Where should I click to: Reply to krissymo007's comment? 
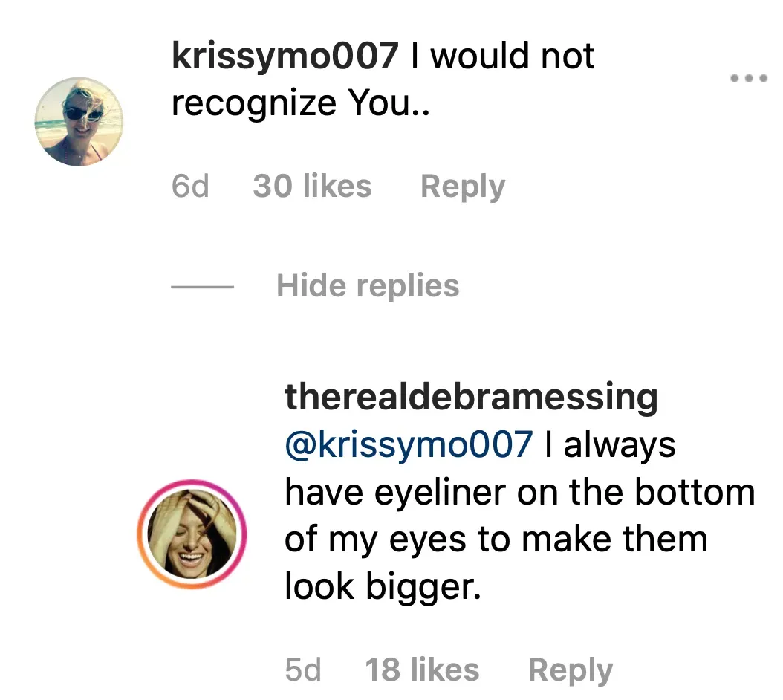point(462,186)
